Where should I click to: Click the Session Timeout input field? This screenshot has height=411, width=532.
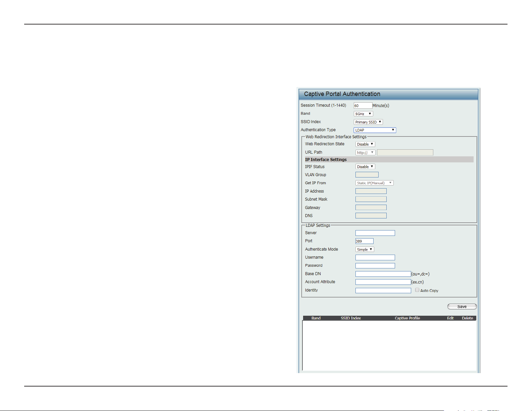[363, 106]
